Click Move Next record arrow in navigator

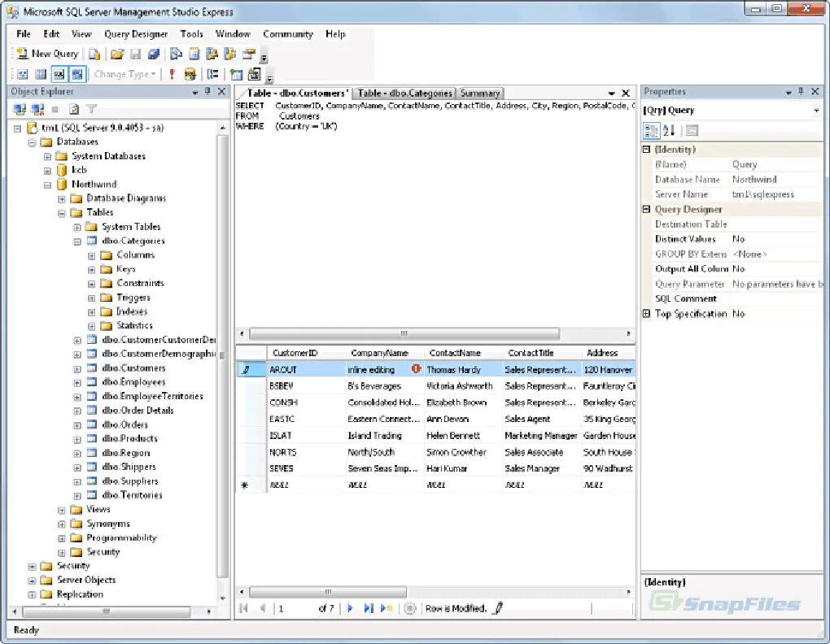click(350, 608)
